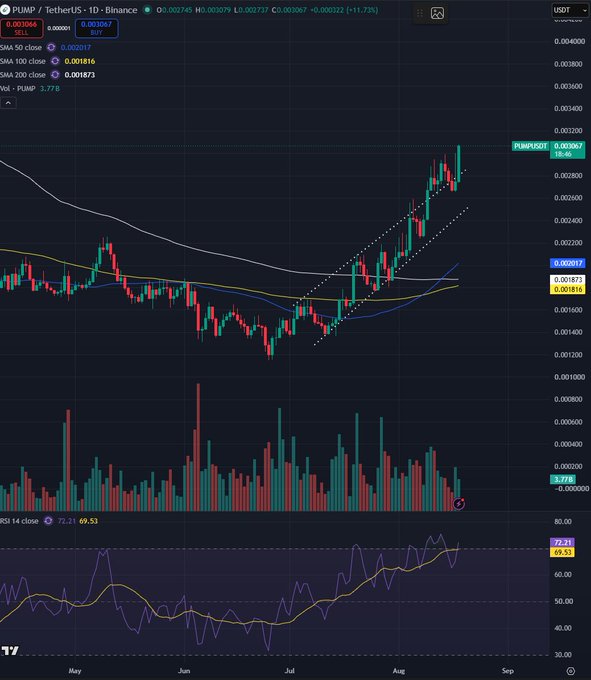Click the SMA 50 value 0.002017 in legend

76,47
